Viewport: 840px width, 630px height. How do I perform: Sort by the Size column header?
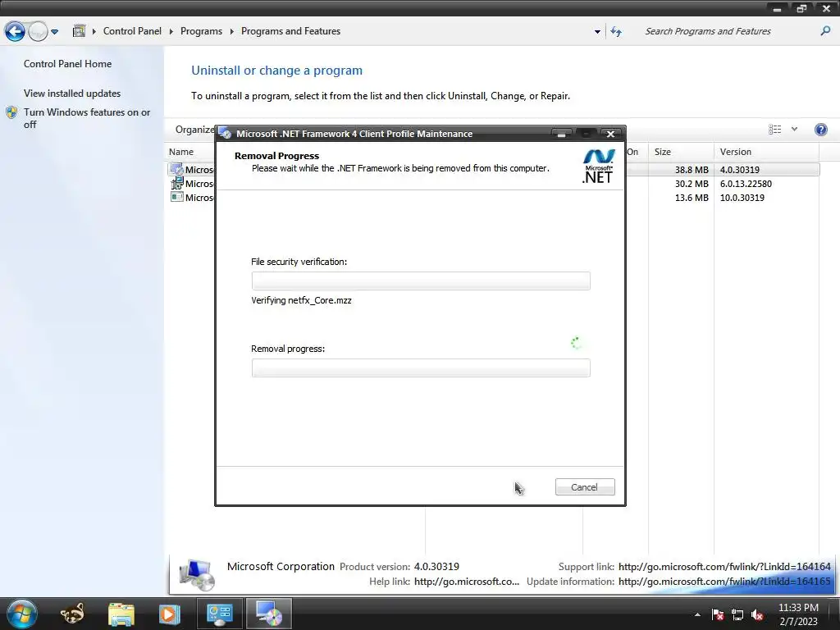pos(663,152)
